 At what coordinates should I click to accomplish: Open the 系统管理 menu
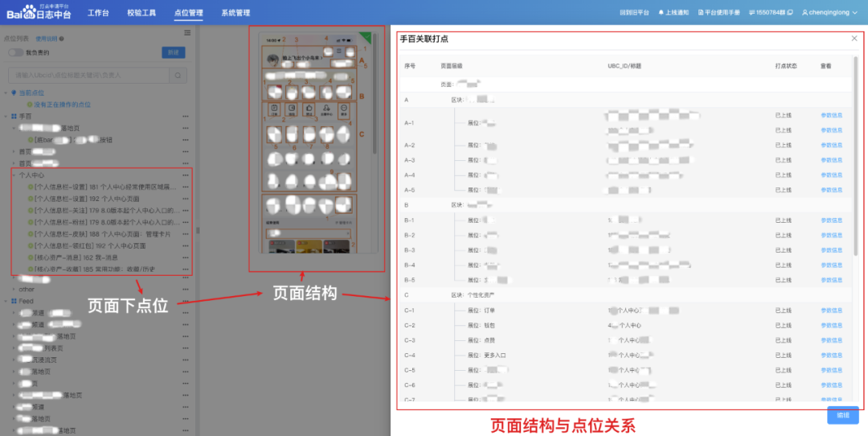tap(235, 13)
